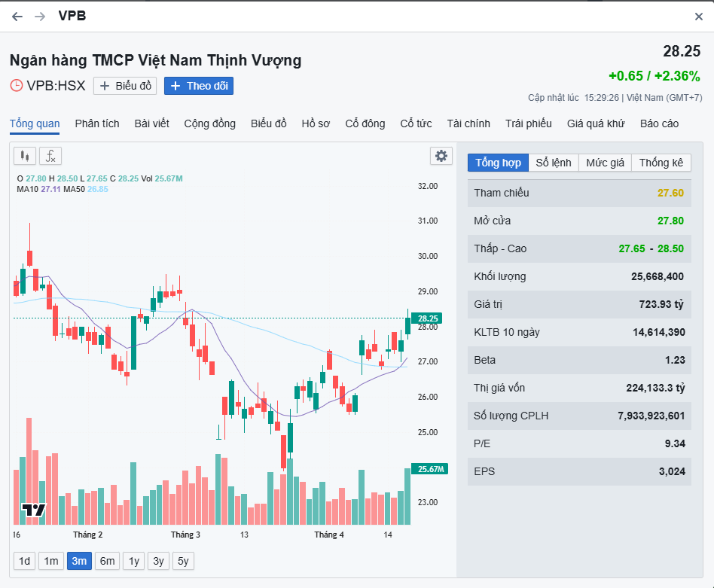This screenshot has width=714, height=588.
Task: Set chart range to 1y
Action: point(134,561)
